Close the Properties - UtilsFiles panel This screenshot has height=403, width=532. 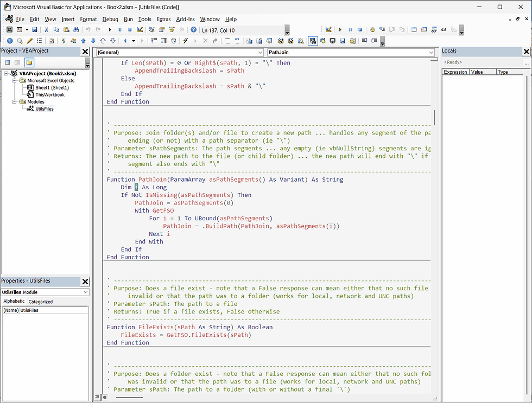[85, 282]
